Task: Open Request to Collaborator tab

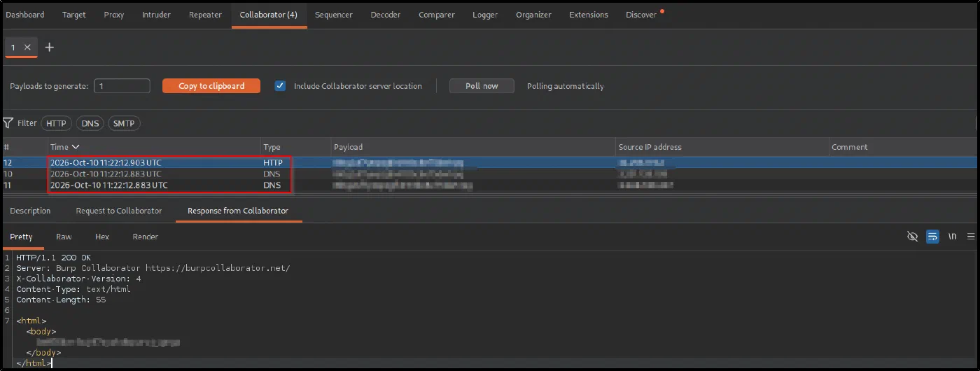Action: tap(119, 211)
